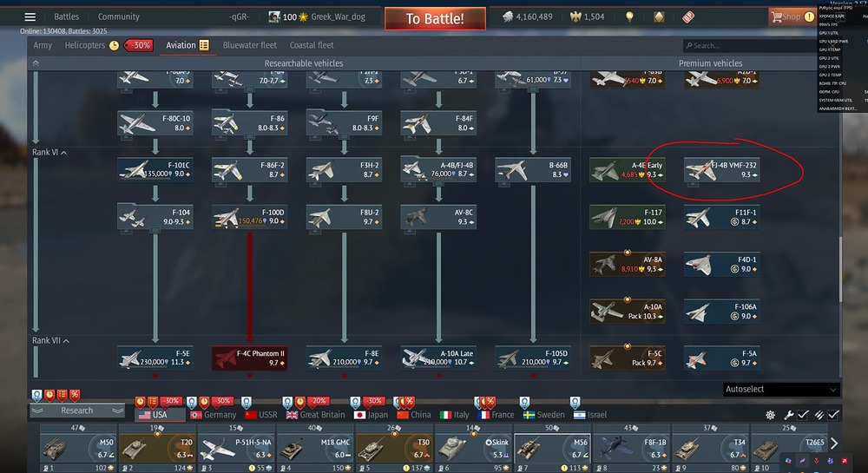Open the gold warbonds icon in top bar
This screenshot has height=473, width=868.
[x=659, y=17]
